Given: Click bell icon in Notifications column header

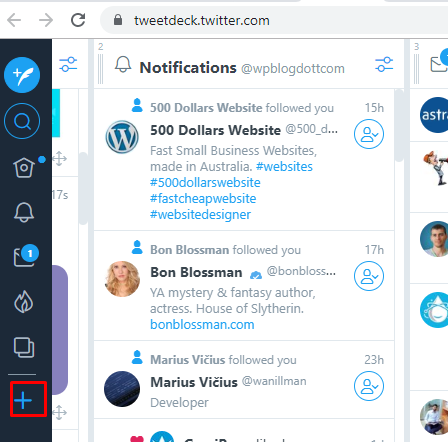Looking at the screenshot, I should (123, 64).
